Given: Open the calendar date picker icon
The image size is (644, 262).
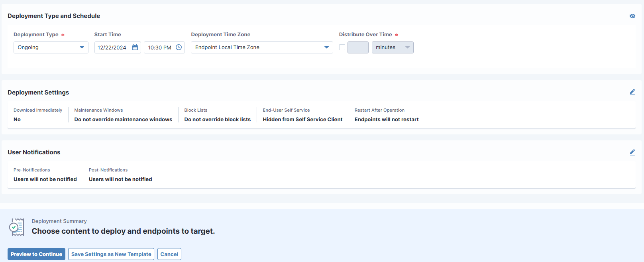Looking at the screenshot, I should (135, 47).
